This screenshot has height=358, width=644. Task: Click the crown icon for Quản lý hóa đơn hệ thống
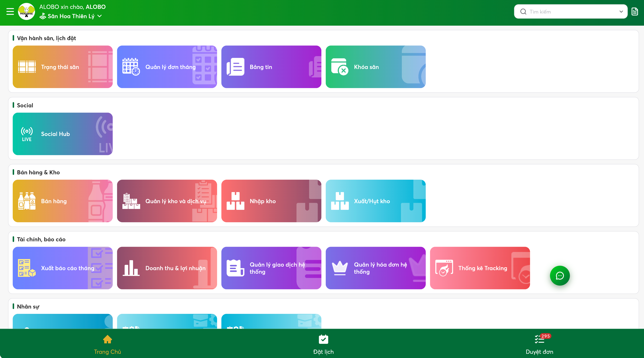click(340, 268)
